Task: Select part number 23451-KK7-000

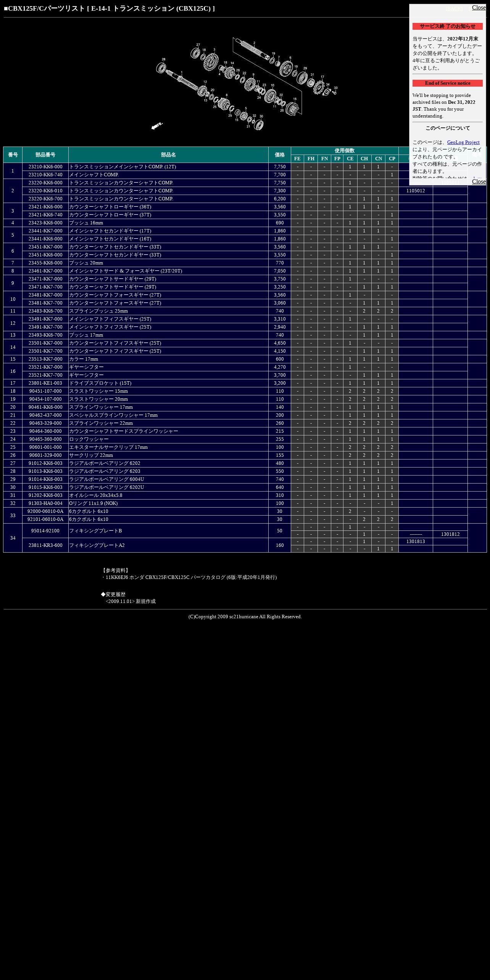Action: pyautogui.click(x=45, y=247)
